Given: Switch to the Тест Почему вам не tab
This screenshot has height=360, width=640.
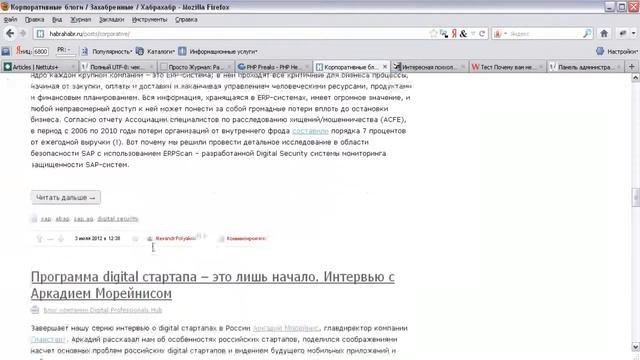Looking at the screenshot, I should (507, 67).
